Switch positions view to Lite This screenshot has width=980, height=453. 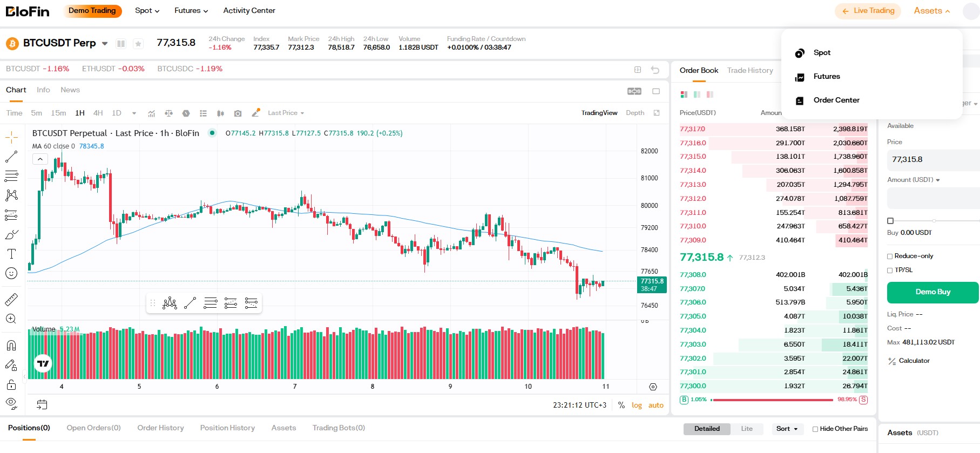pyautogui.click(x=747, y=429)
